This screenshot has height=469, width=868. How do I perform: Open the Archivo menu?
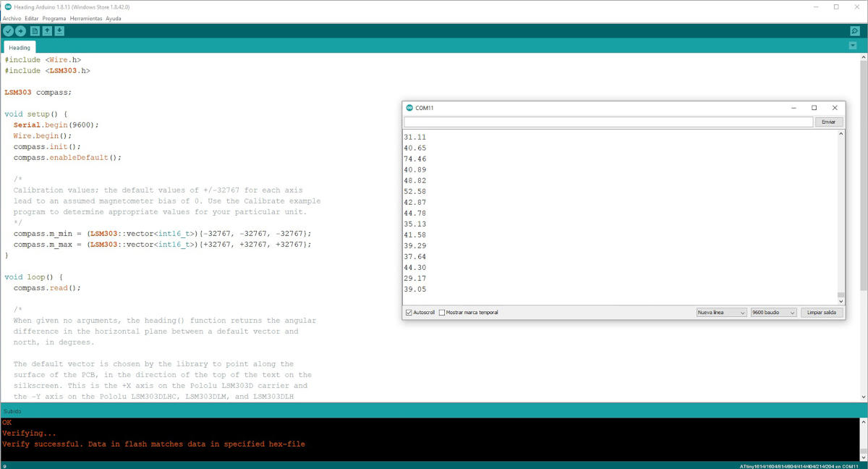pos(12,18)
